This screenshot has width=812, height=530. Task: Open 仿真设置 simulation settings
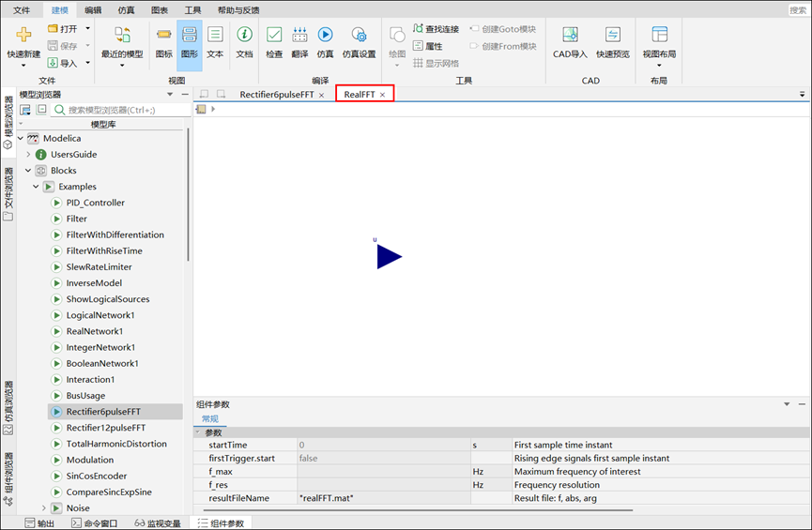[x=359, y=35]
